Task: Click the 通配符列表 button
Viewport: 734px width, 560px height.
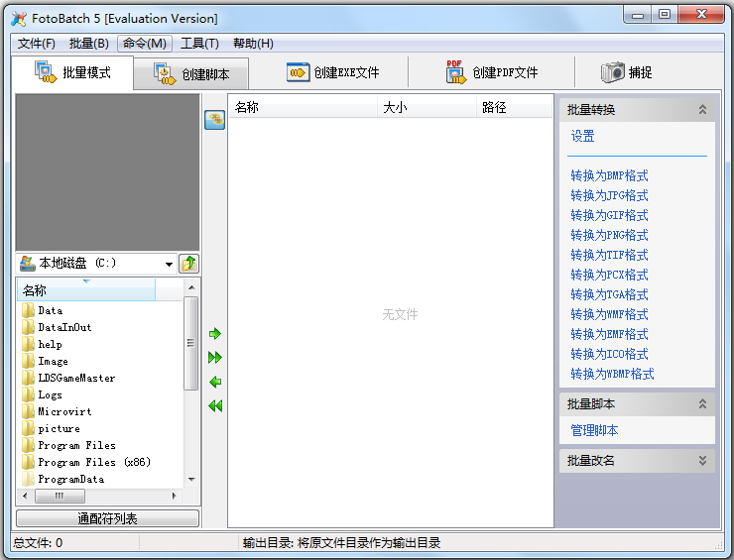Action: pos(108,518)
